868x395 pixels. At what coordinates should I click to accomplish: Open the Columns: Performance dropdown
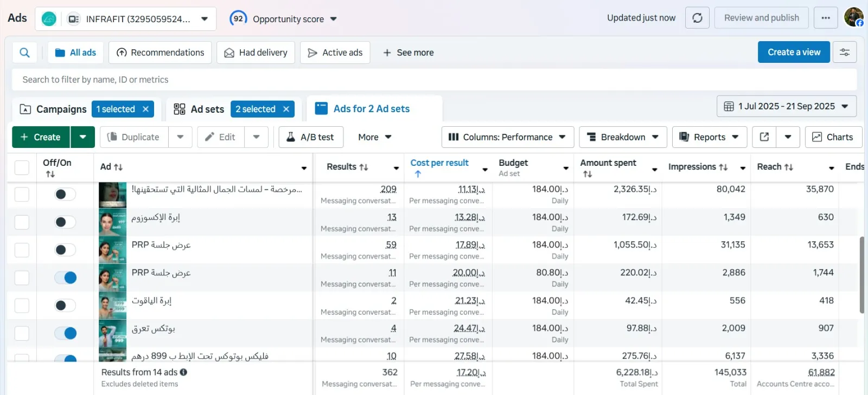[x=507, y=137]
